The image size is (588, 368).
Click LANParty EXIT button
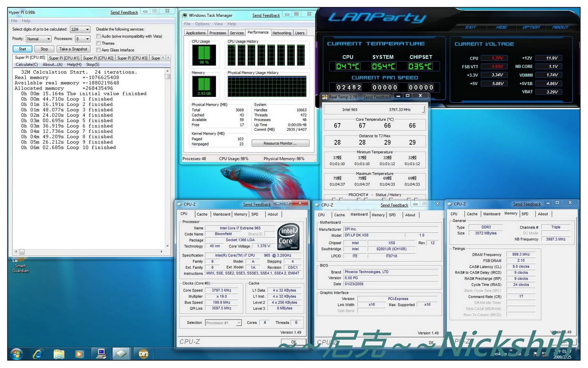pos(470,27)
